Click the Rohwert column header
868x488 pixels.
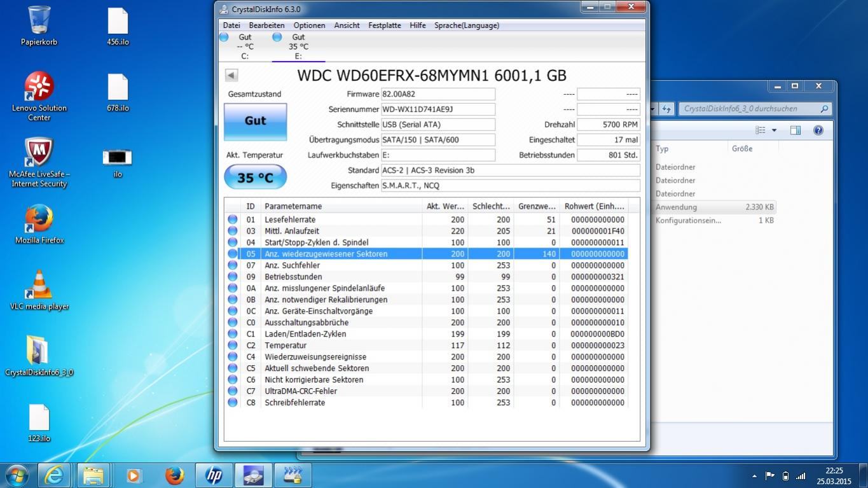click(x=594, y=206)
